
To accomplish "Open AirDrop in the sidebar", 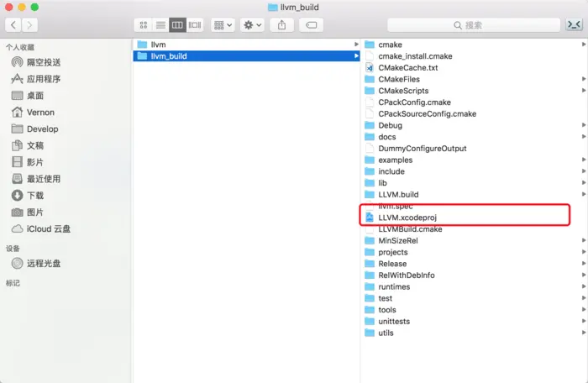I will [x=36, y=62].
